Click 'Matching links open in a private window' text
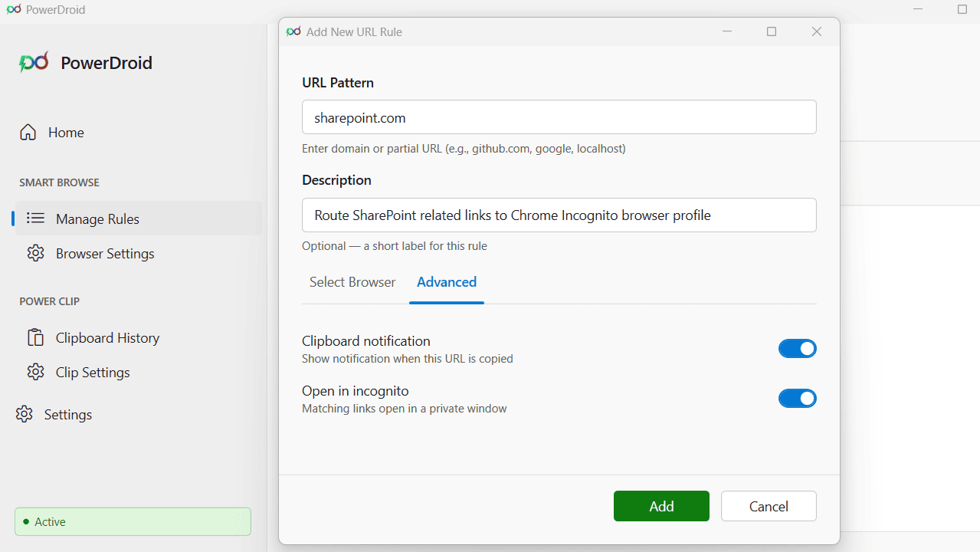Screen dimensions: 980x552 click(405, 409)
